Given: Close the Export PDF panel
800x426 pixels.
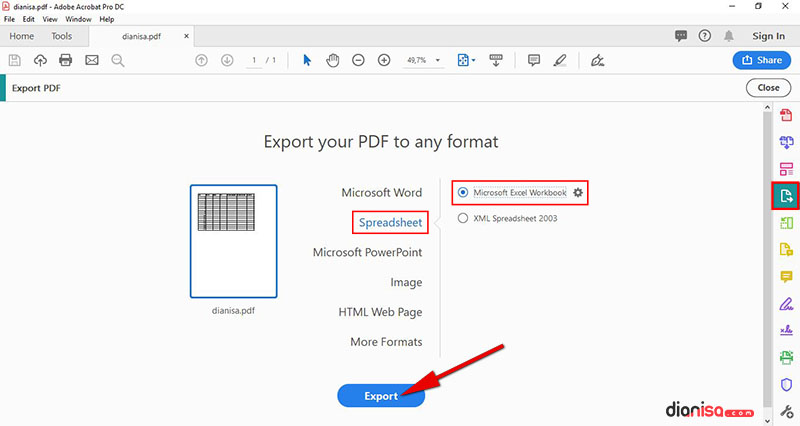Looking at the screenshot, I should point(768,88).
